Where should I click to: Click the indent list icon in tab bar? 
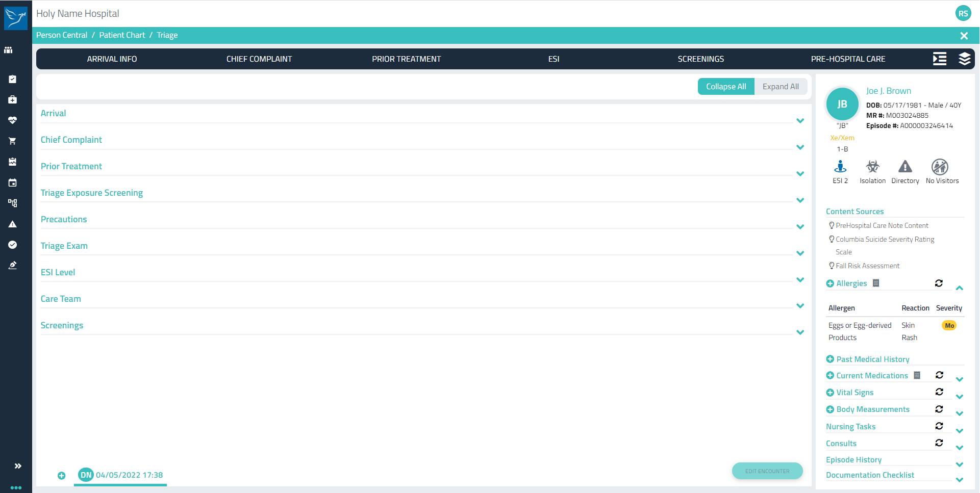point(939,59)
